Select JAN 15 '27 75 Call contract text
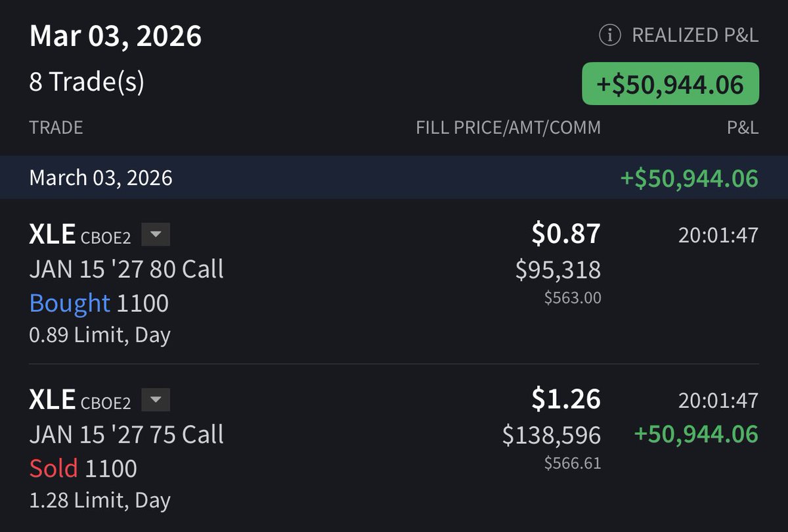 click(126, 434)
